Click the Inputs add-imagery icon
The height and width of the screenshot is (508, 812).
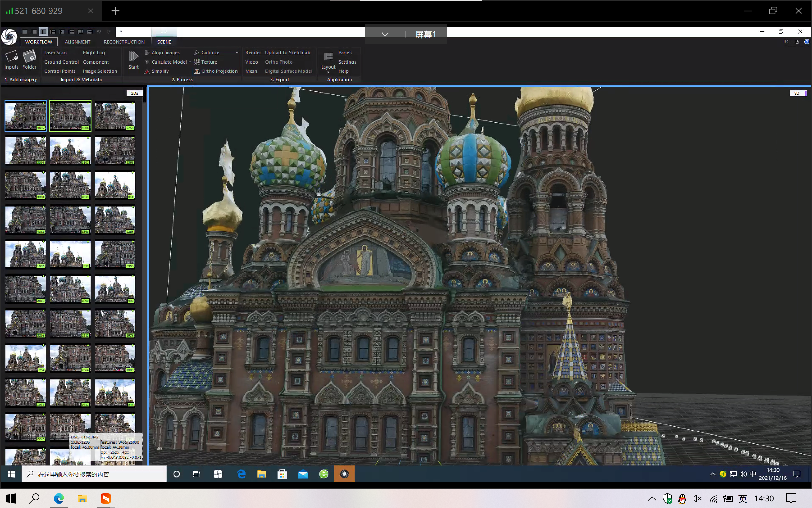[11, 57]
